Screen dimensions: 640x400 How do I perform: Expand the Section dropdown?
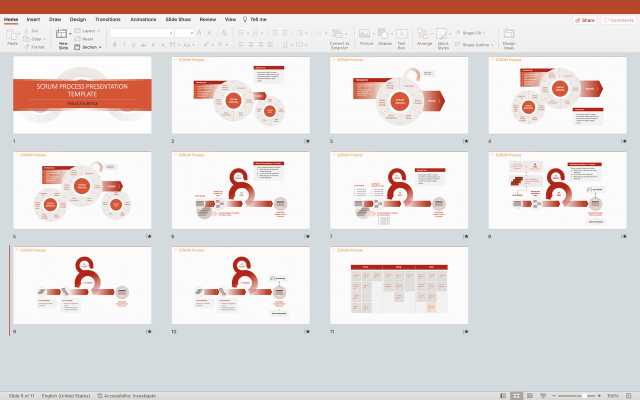90,47
